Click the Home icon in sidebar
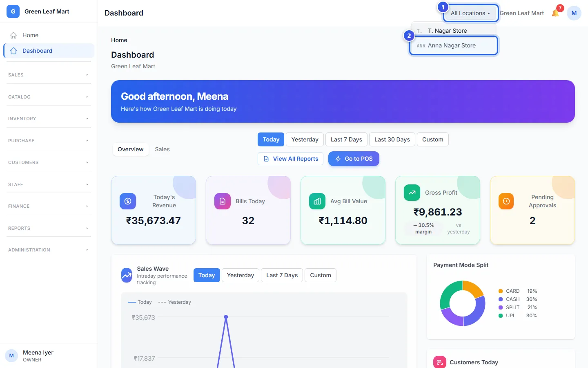The image size is (588, 368). pyautogui.click(x=13, y=35)
